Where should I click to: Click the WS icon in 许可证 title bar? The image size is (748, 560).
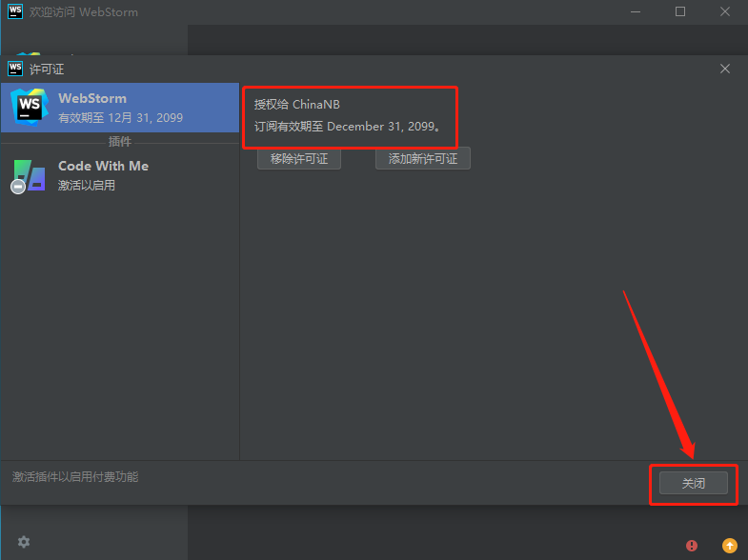click(15, 69)
